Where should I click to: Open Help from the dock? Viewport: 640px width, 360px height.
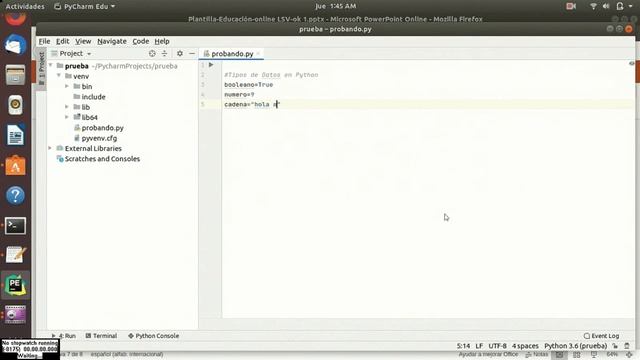15,196
